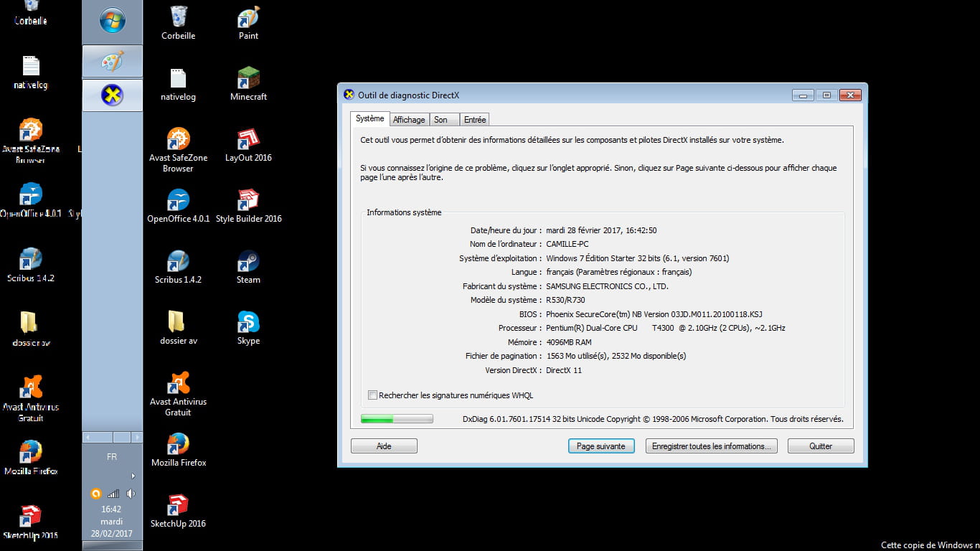
Task: Click the R530/R730 model value
Action: (x=565, y=301)
